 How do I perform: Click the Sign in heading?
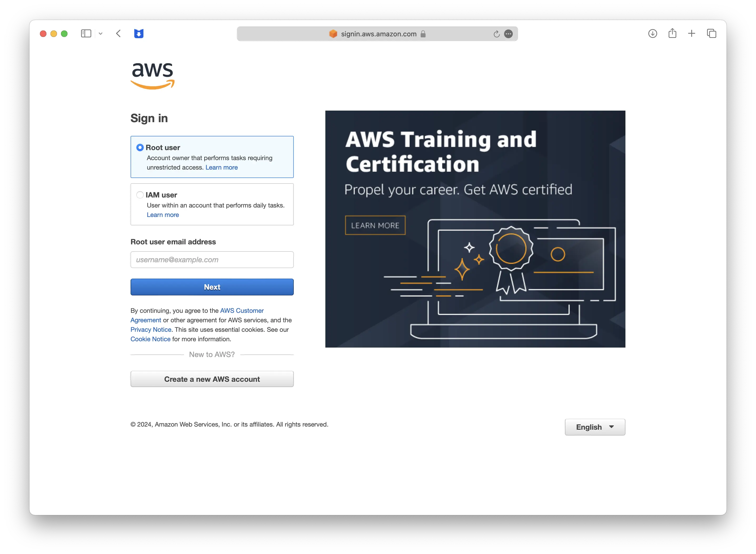(x=149, y=118)
